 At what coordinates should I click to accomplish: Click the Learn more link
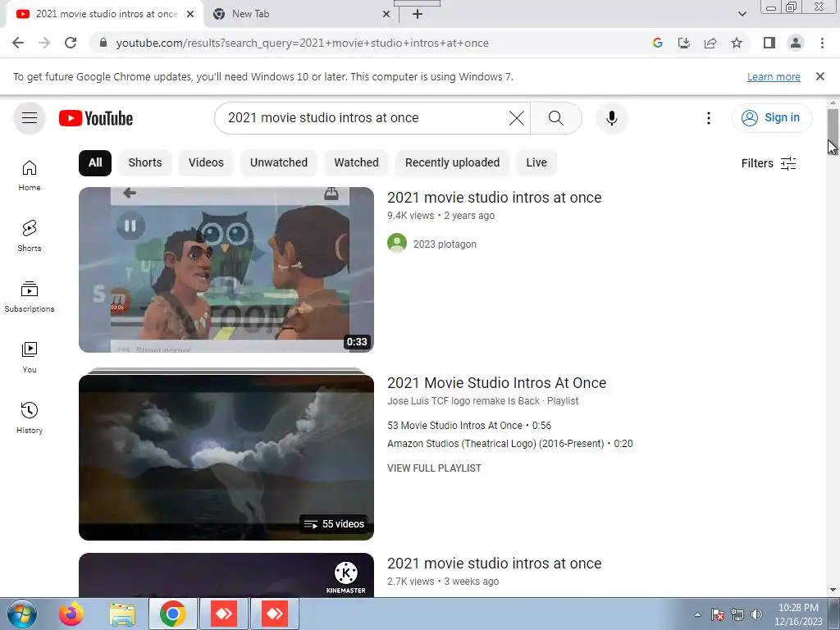(774, 77)
